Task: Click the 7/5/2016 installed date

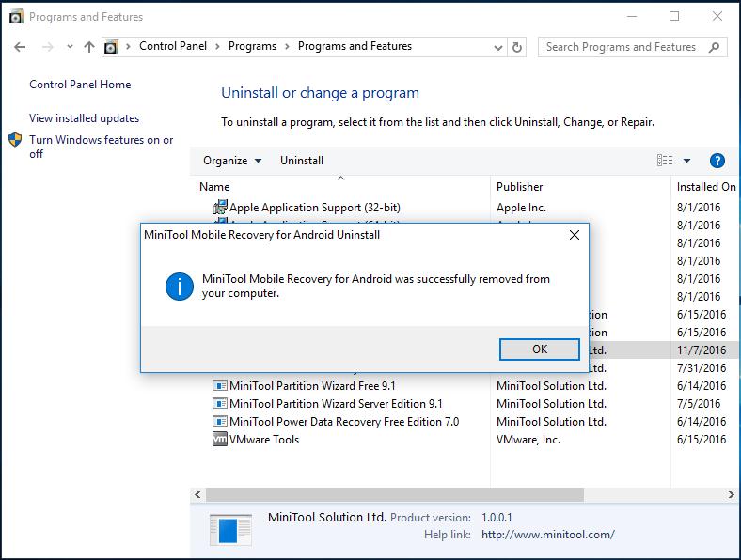Action: coord(699,404)
